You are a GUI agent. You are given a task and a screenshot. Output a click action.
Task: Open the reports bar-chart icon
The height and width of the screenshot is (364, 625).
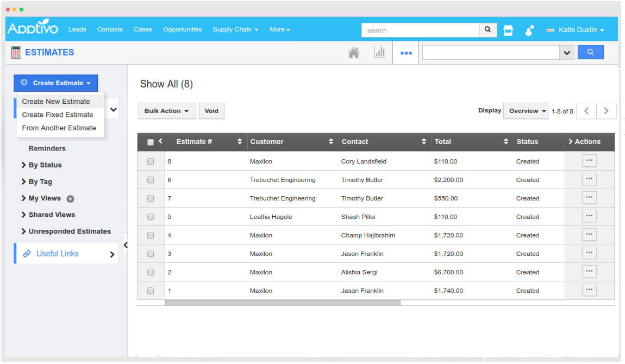click(x=380, y=52)
